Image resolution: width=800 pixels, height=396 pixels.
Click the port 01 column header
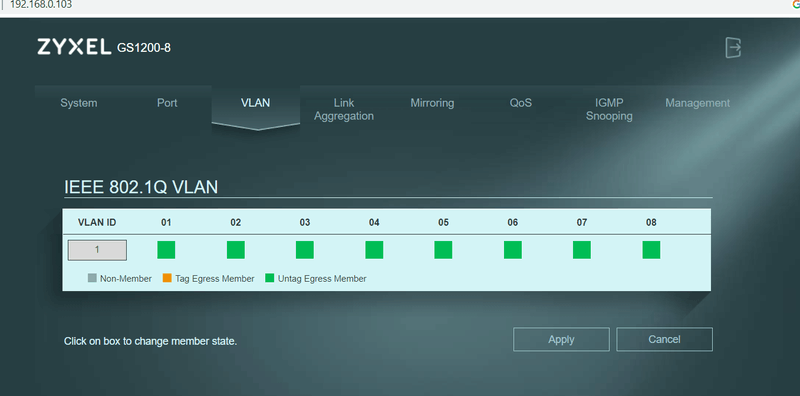pos(166,222)
